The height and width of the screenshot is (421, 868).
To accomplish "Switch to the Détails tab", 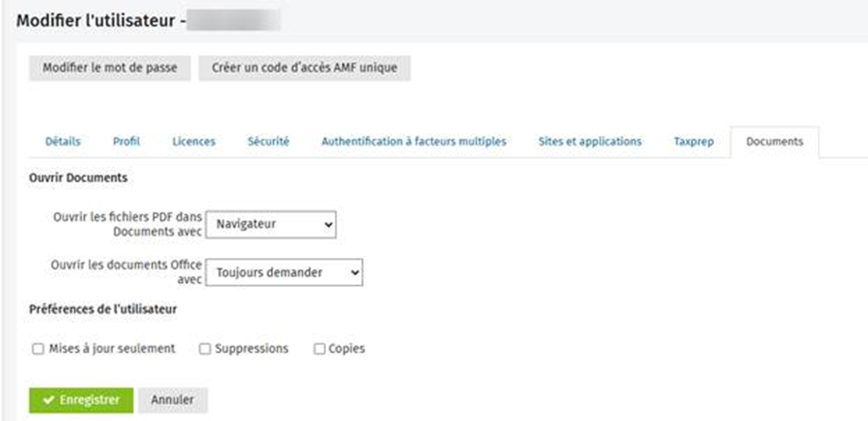I will (62, 142).
